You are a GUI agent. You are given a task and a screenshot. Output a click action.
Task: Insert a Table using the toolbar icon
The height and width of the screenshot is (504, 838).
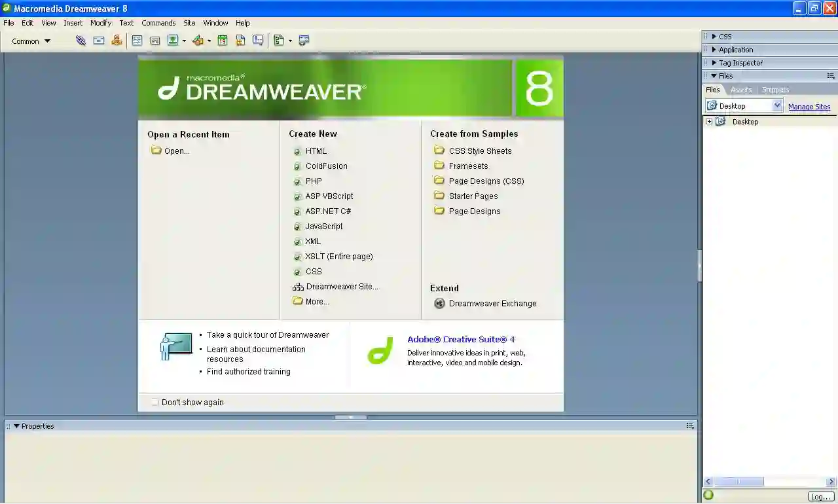(137, 41)
